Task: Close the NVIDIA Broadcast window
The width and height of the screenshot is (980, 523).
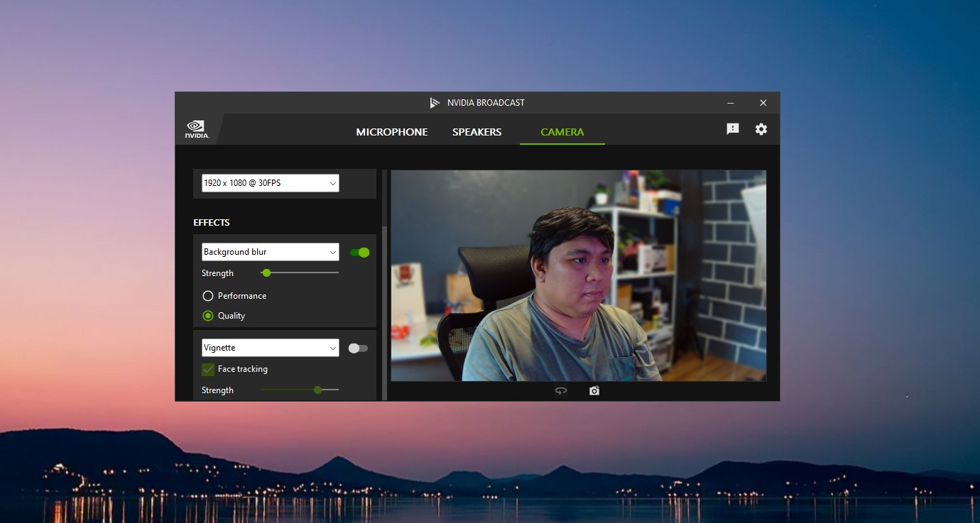Action: coord(763,103)
